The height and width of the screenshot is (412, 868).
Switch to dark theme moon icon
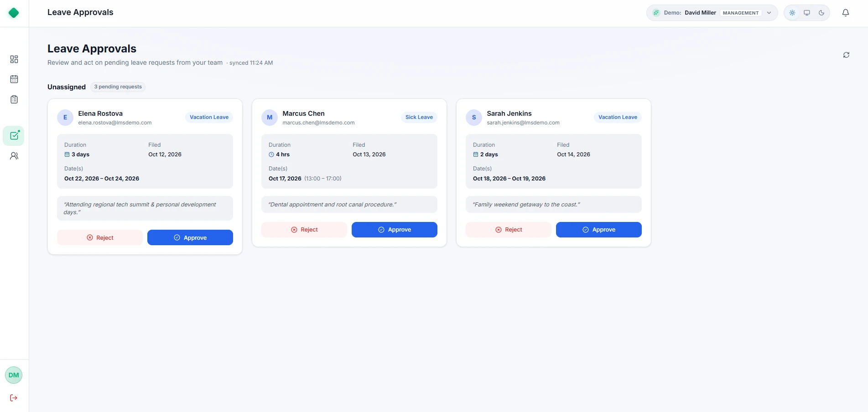pos(821,13)
